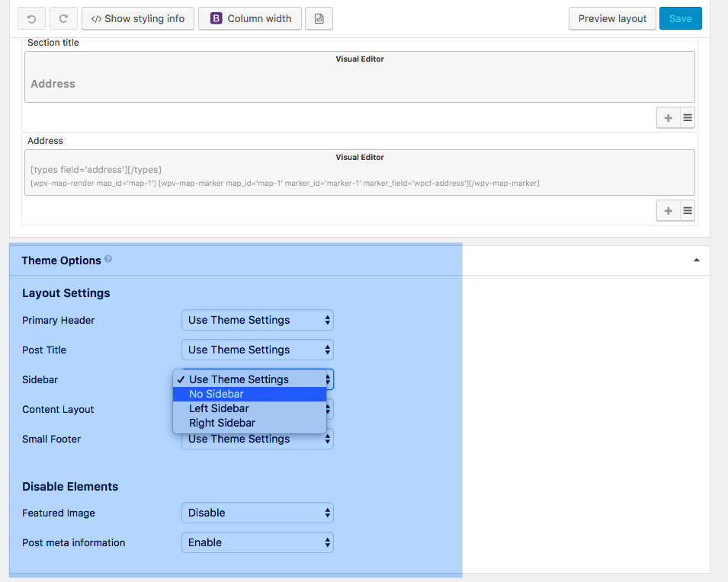The height and width of the screenshot is (582, 728).
Task: Select Right Sidebar option
Action: 250,423
